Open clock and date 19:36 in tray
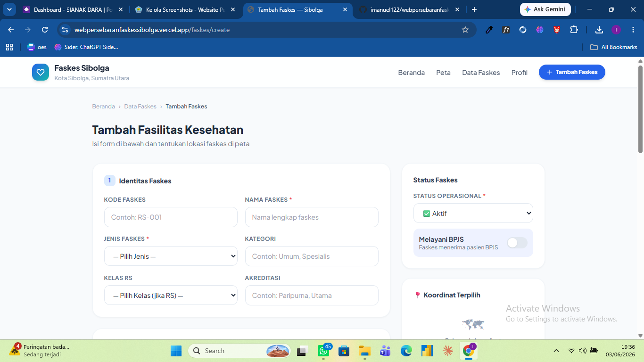The image size is (644, 362). tap(620, 351)
